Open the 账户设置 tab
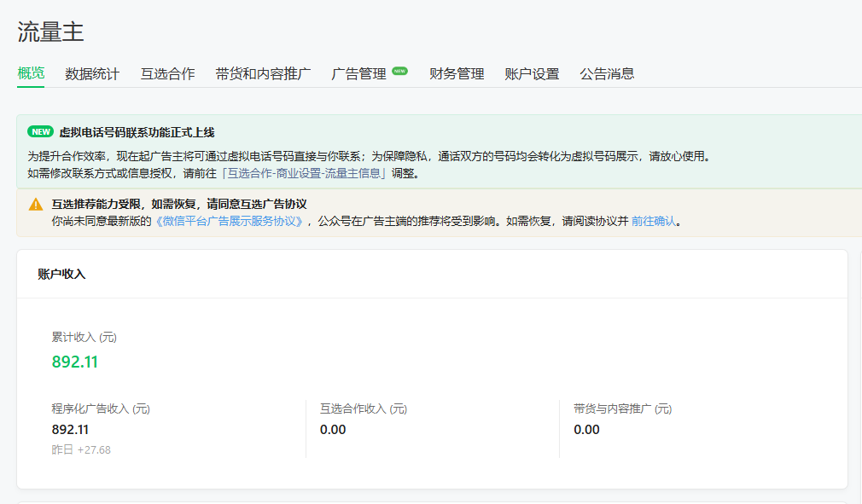The height and width of the screenshot is (504, 862). [532, 74]
